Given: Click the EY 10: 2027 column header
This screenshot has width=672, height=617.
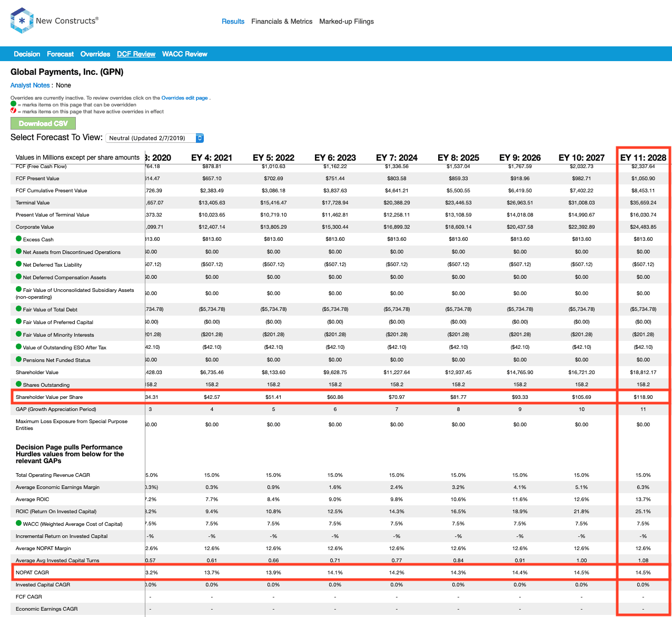Looking at the screenshot, I should click(x=581, y=158).
